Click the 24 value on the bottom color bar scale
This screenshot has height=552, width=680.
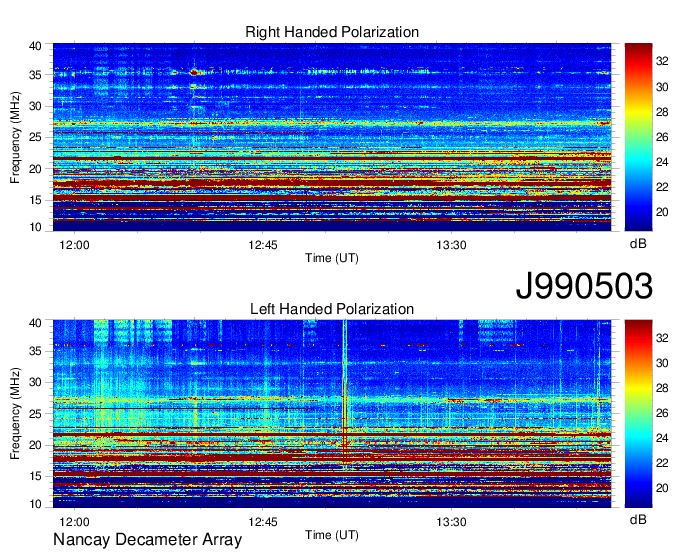662,438
